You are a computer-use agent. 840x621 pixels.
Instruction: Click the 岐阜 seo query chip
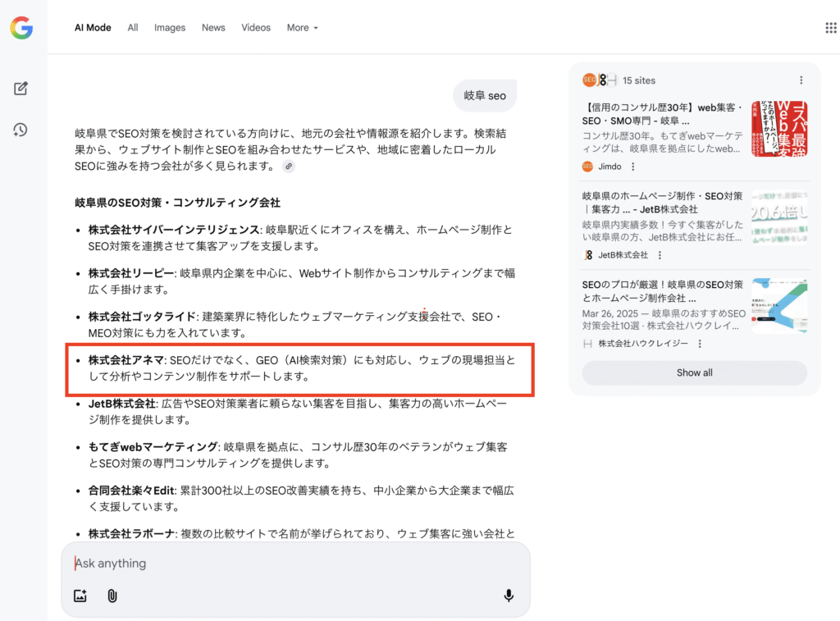point(485,95)
